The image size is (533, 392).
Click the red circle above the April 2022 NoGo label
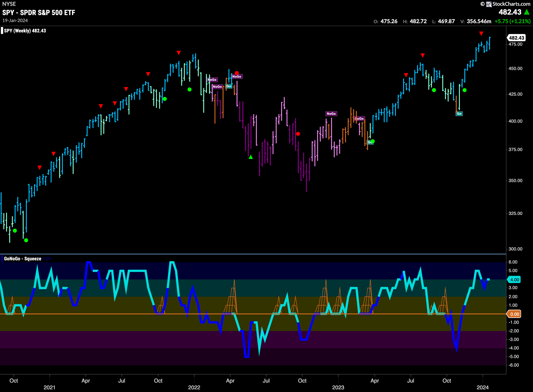click(237, 73)
